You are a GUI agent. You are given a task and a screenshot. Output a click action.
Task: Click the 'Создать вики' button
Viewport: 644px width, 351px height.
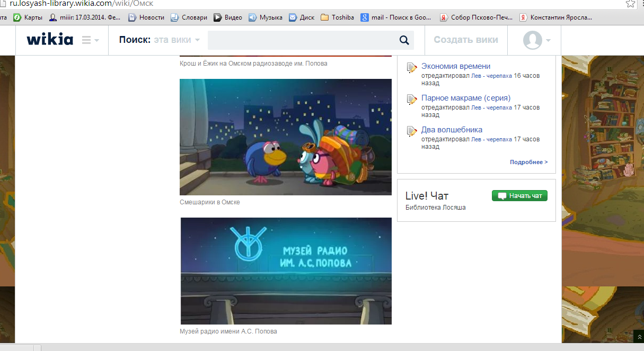tap(466, 40)
